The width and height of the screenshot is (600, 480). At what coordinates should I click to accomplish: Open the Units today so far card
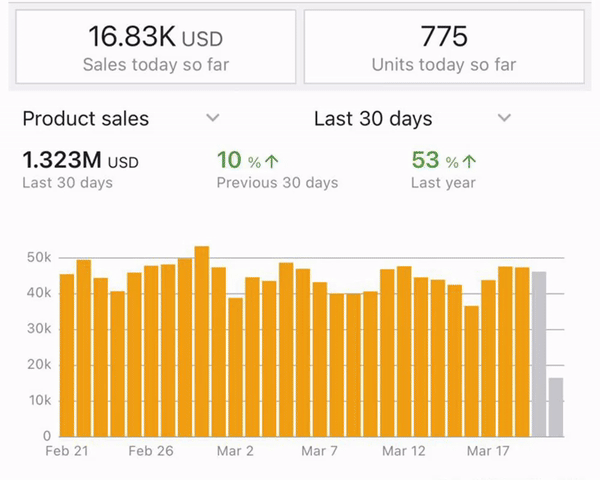point(444,47)
